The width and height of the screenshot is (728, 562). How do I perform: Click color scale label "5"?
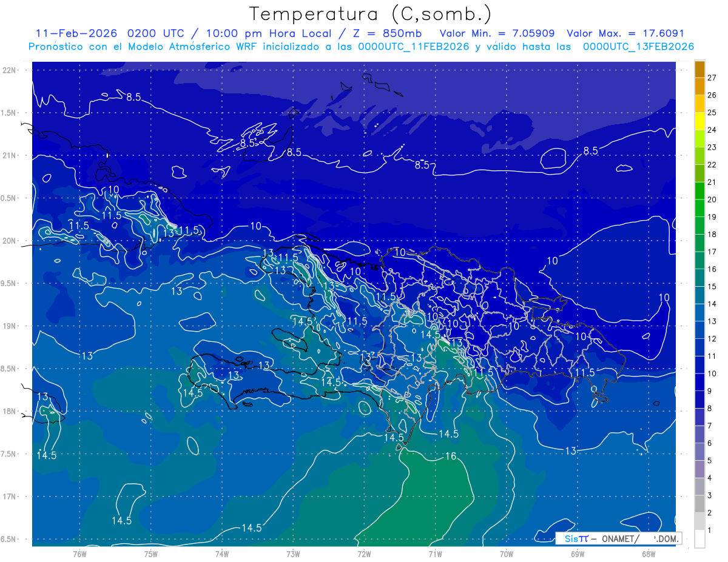coord(710,461)
